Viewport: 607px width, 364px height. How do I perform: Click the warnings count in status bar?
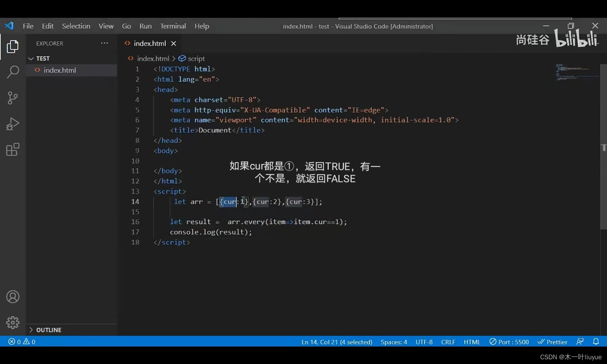click(x=29, y=342)
